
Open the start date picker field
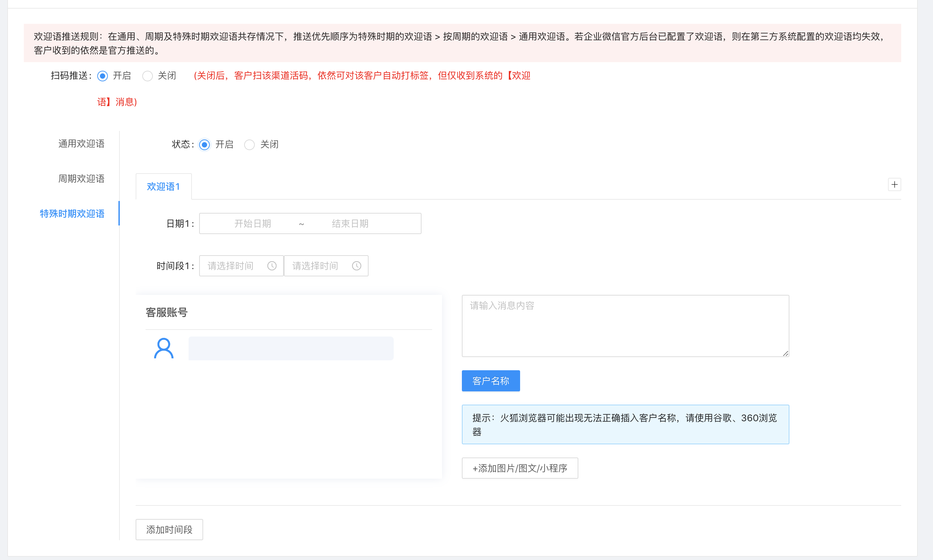(x=252, y=224)
